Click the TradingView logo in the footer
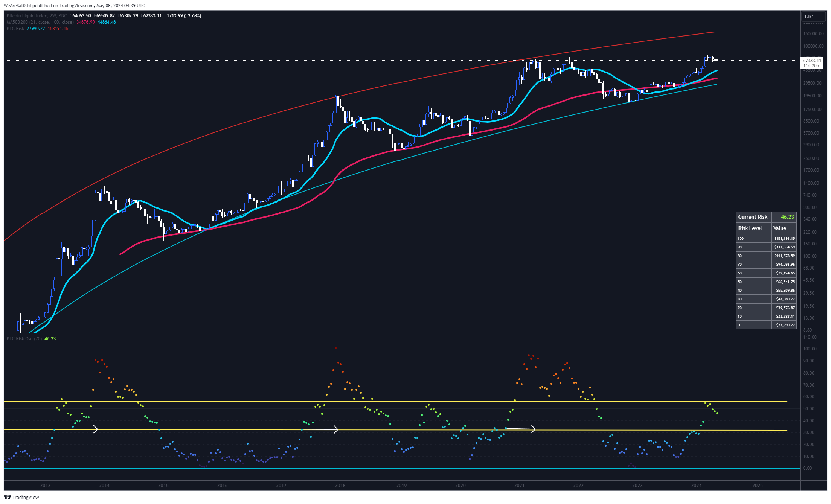This screenshot has width=831, height=504. [x=21, y=497]
